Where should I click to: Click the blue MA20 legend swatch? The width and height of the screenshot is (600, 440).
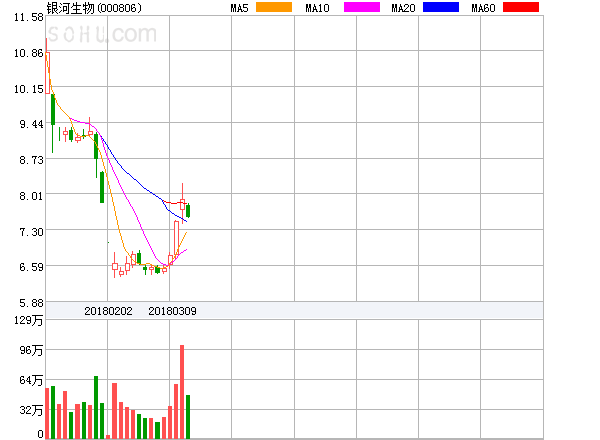(441, 7)
